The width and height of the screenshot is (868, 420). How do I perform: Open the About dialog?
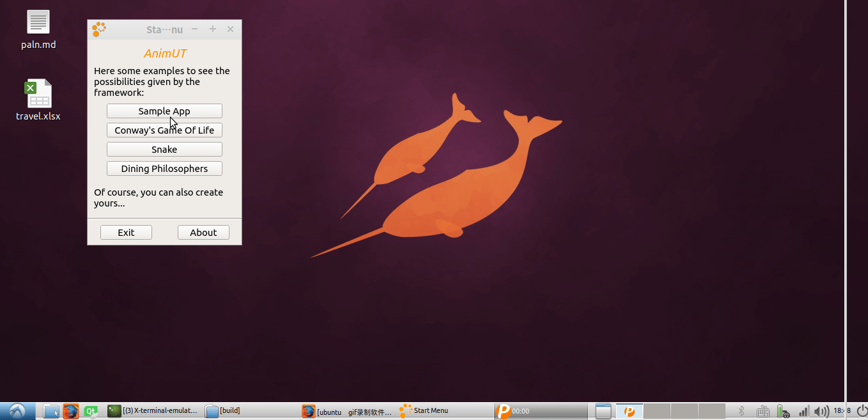(203, 233)
